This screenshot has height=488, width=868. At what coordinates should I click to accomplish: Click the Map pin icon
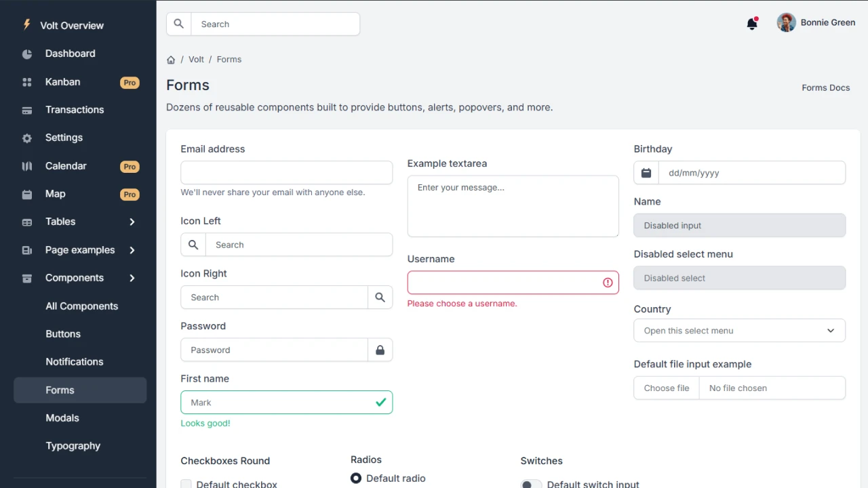pos(26,194)
